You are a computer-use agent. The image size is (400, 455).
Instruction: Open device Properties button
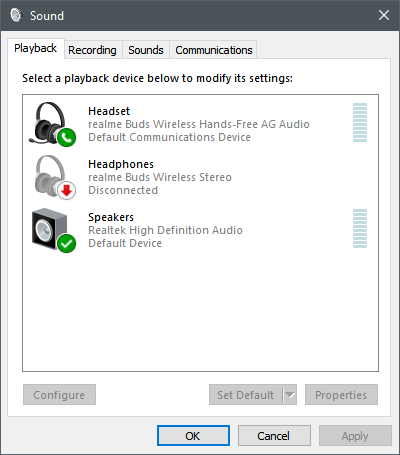coord(341,395)
